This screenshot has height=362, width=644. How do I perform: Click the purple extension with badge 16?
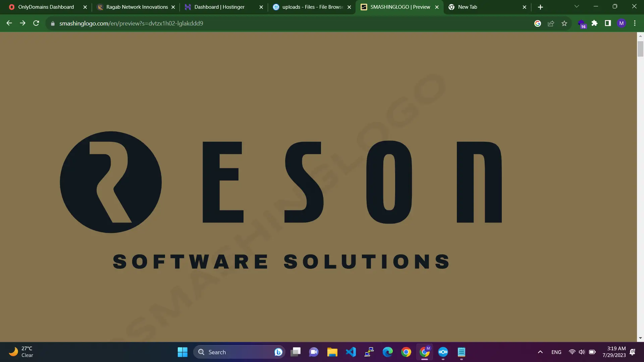(581, 23)
